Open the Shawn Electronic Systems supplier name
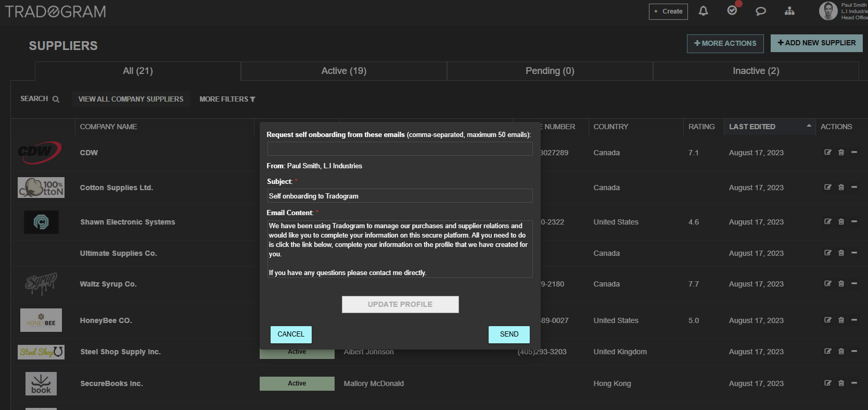Screen dimensions: 868x410 [127, 222]
